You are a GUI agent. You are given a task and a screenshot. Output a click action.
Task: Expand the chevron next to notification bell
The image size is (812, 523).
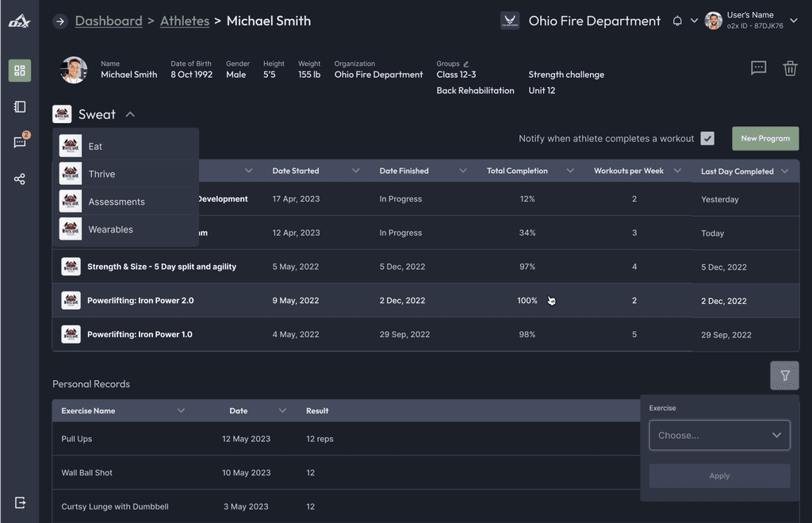click(x=695, y=21)
